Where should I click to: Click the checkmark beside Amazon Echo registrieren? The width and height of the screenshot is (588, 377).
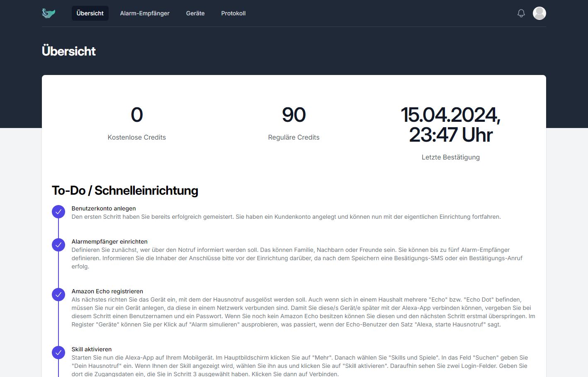coord(58,295)
